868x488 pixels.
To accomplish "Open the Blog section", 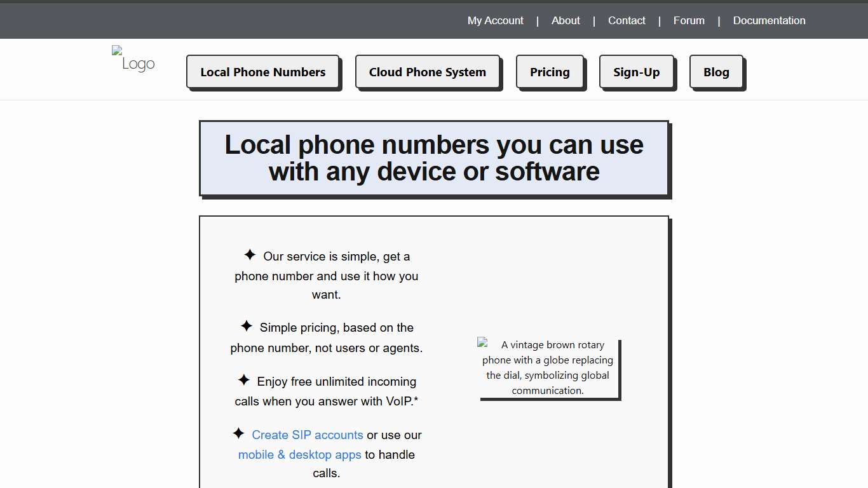I will [716, 72].
